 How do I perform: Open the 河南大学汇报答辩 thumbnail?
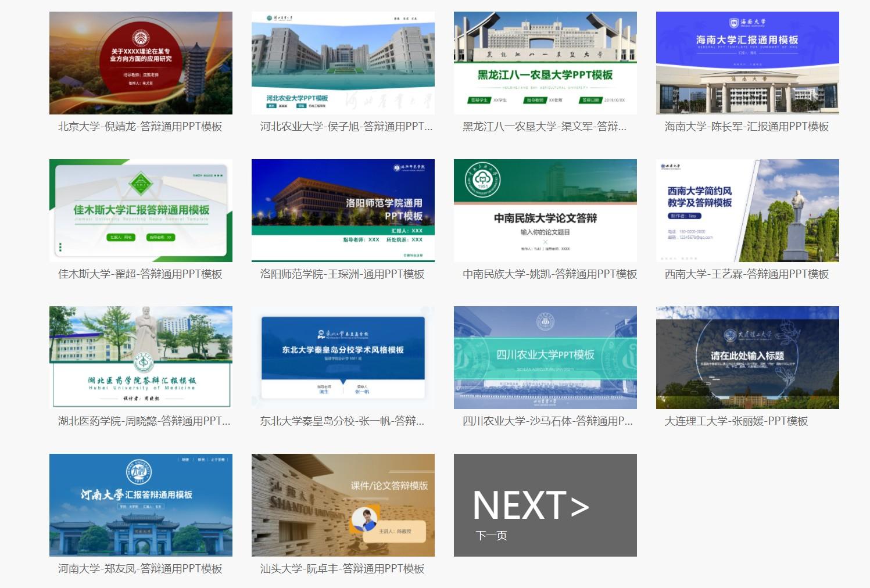141,505
